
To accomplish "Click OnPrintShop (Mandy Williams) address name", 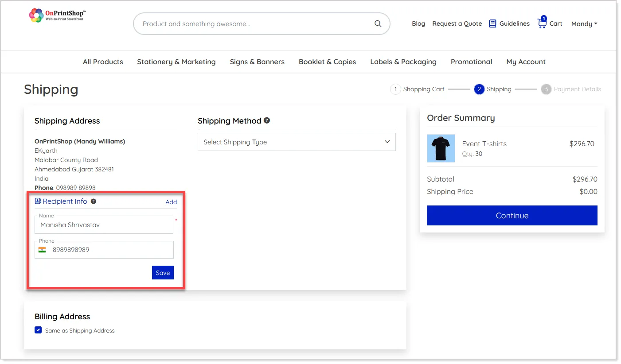I will coord(80,142).
